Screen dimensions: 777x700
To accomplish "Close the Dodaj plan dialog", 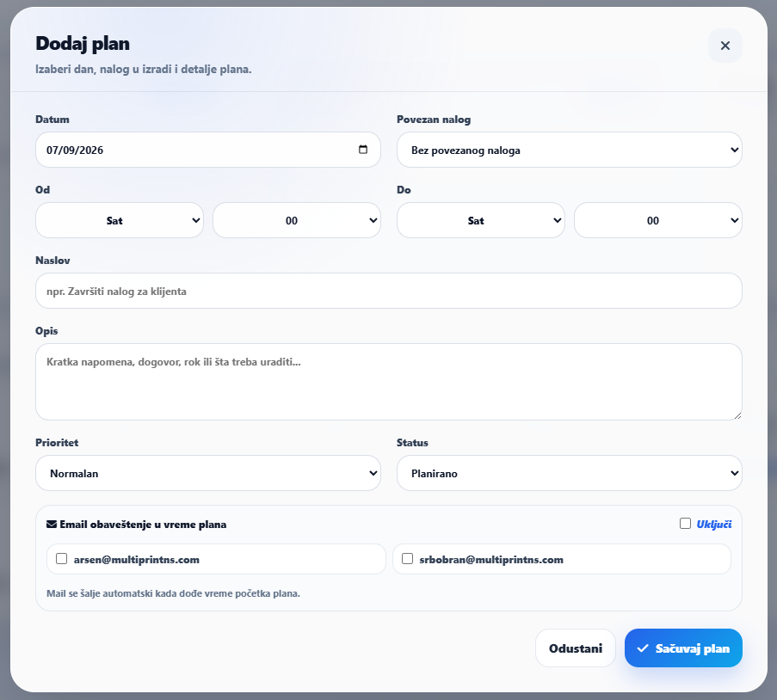I will 725,46.
